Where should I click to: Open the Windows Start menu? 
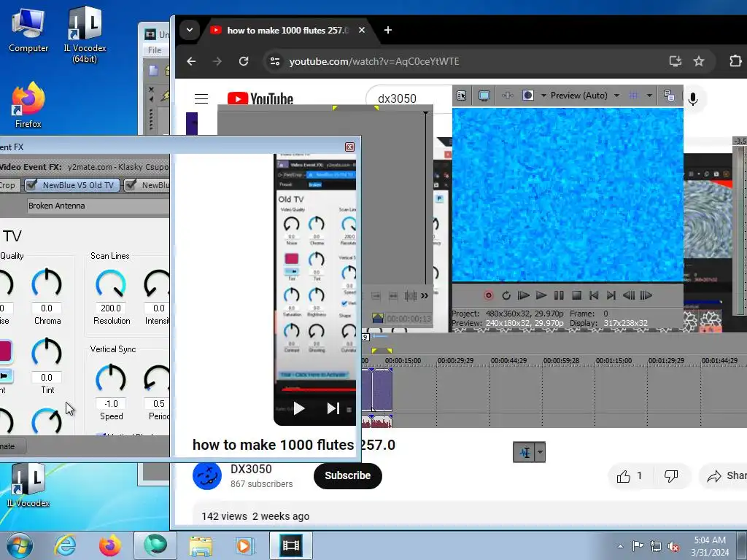tap(20, 545)
